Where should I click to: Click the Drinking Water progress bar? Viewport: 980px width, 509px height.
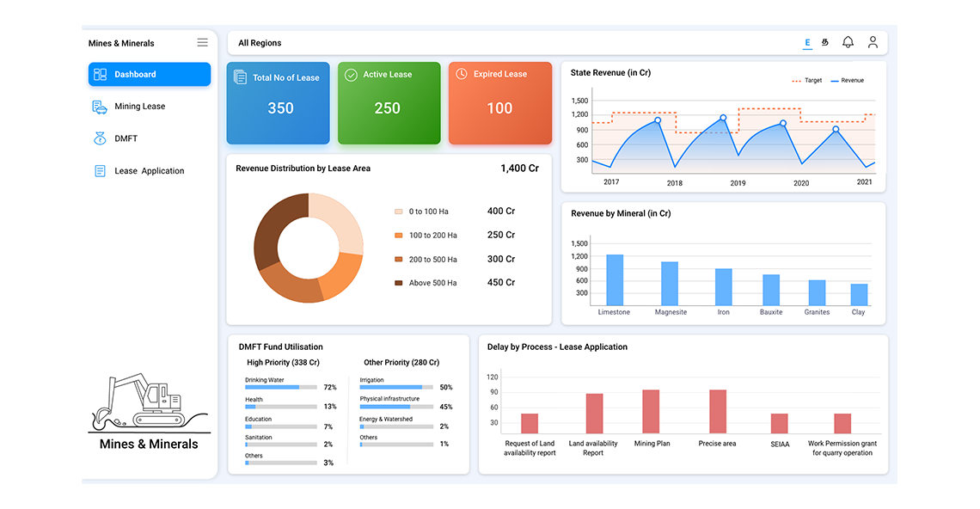coord(281,388)
